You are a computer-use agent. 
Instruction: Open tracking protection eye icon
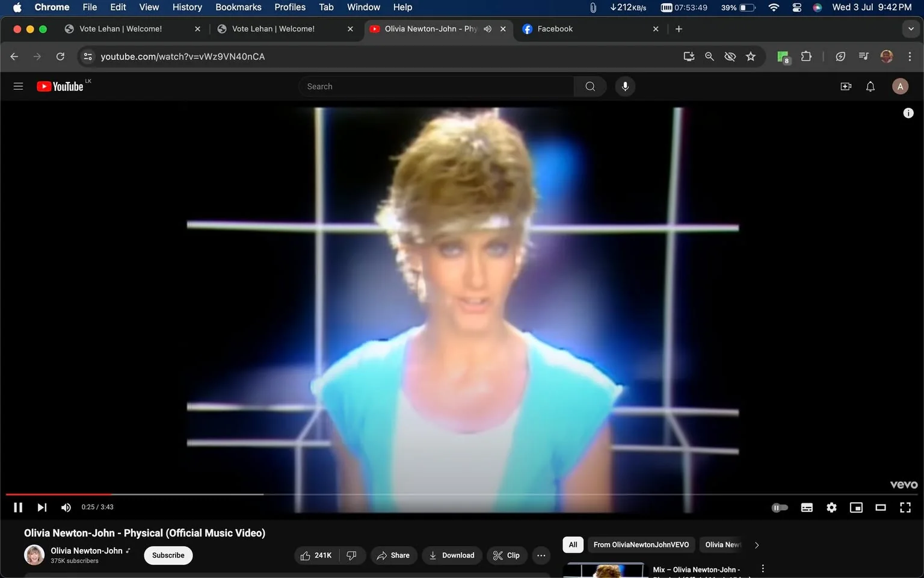point(730,56)
